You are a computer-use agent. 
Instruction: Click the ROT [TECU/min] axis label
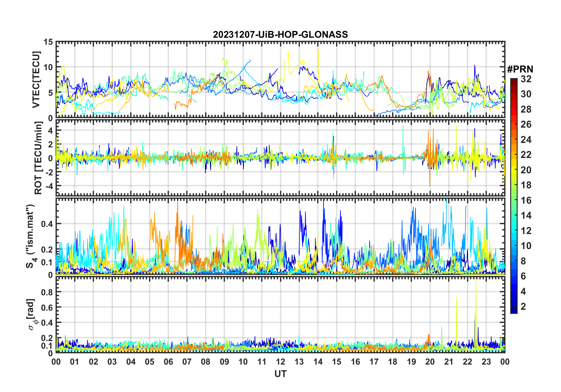(x=38, y=158)
